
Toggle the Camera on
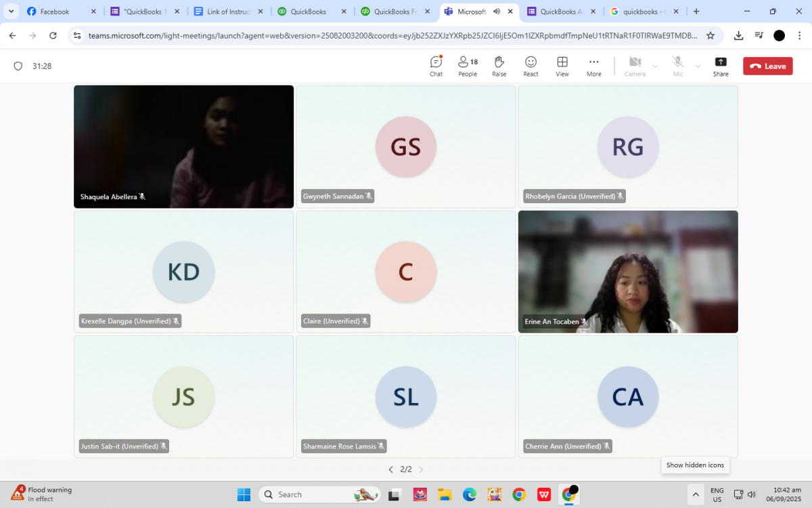[635, 66]
